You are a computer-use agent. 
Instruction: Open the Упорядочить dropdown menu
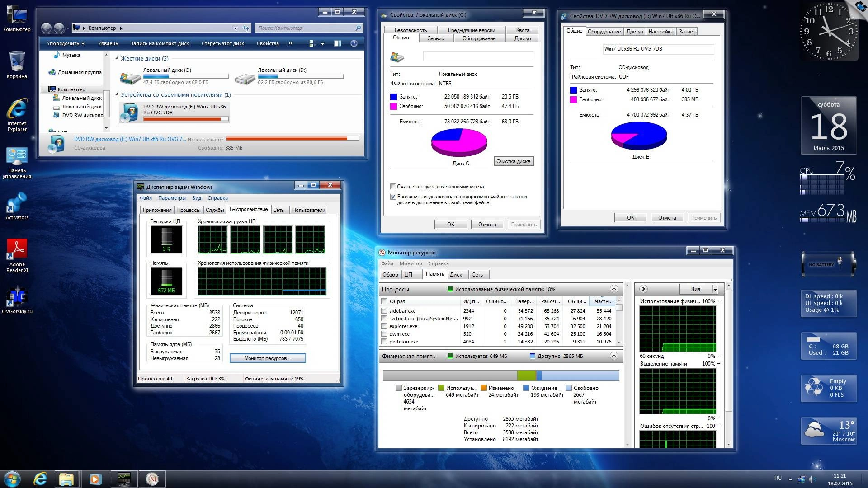pyautogui.click(x=66, y=43)
